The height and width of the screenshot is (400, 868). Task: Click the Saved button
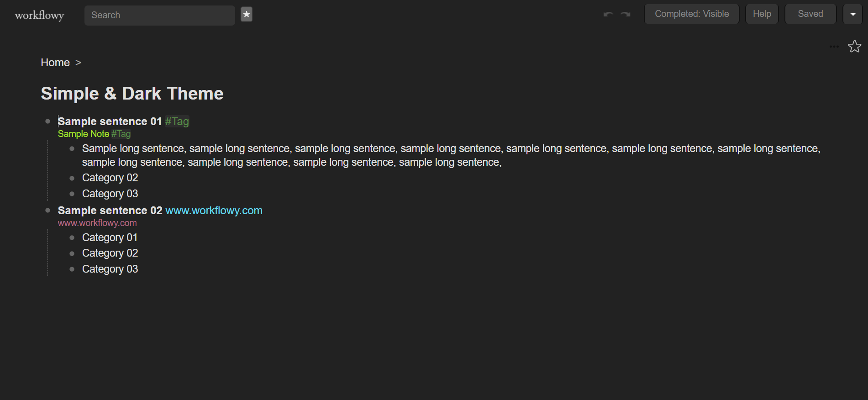[x=810, y=14]
